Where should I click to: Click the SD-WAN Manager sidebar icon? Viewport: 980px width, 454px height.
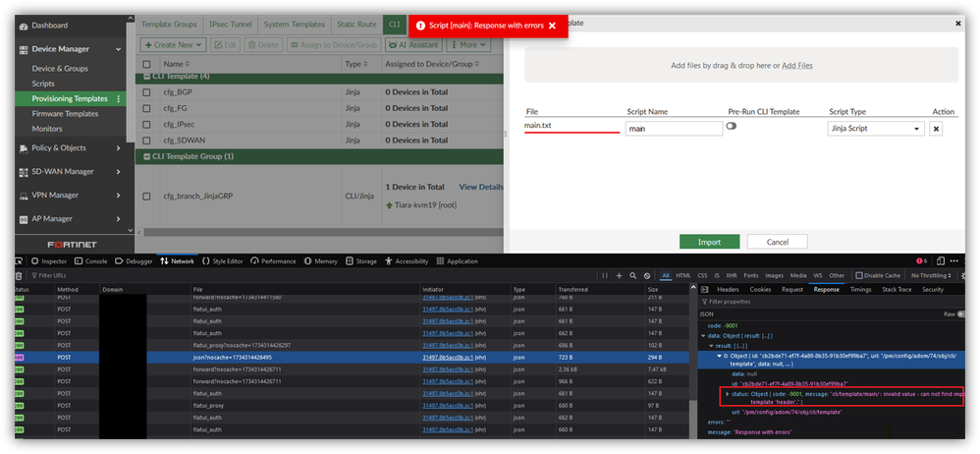click(23, 171)
